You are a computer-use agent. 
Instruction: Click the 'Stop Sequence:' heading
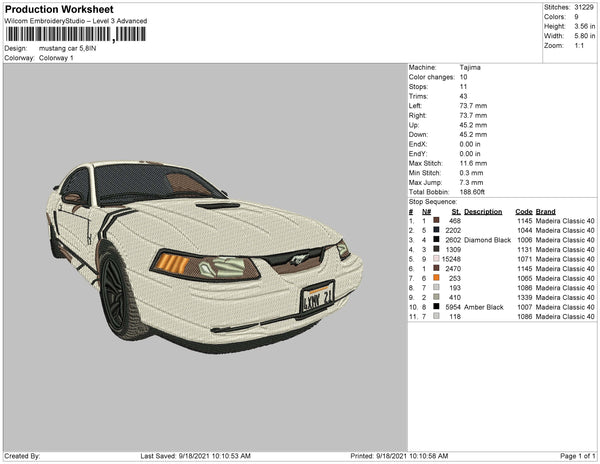click(433, 202)
